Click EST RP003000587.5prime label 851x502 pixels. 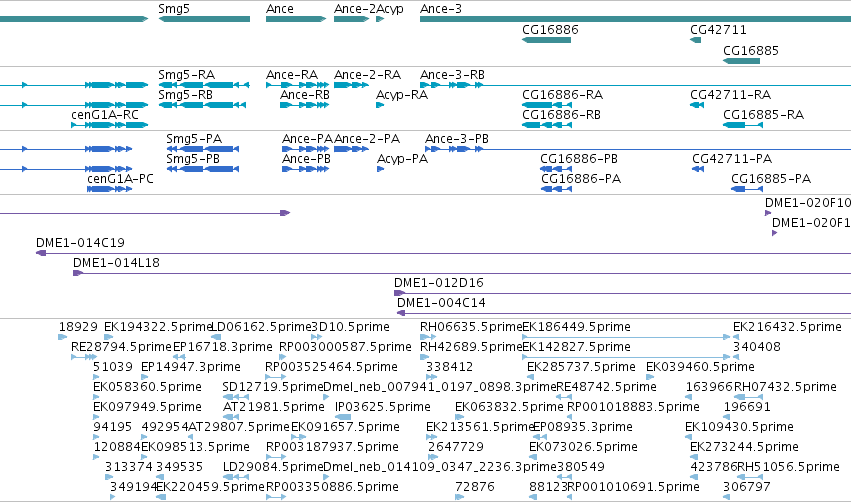point(345,346)
